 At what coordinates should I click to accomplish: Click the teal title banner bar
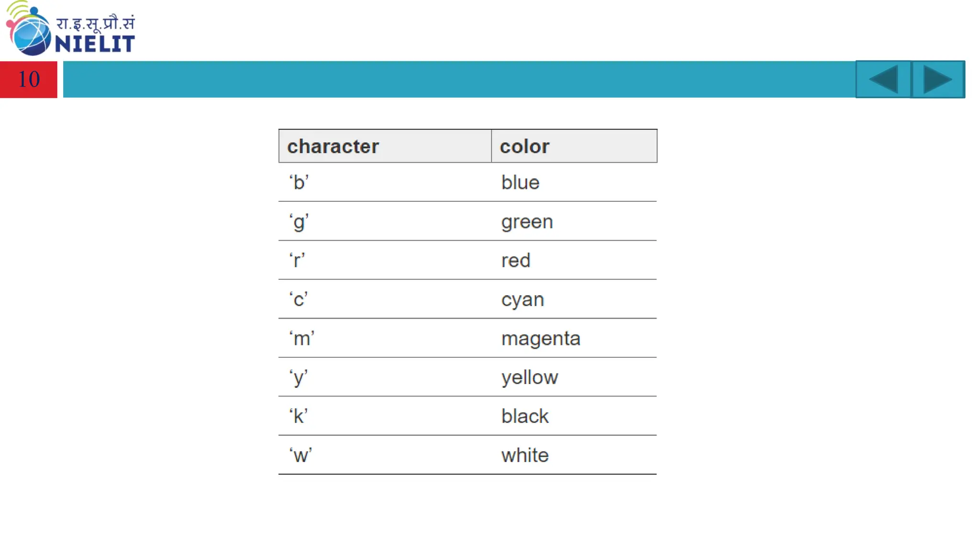coord(459,79)
